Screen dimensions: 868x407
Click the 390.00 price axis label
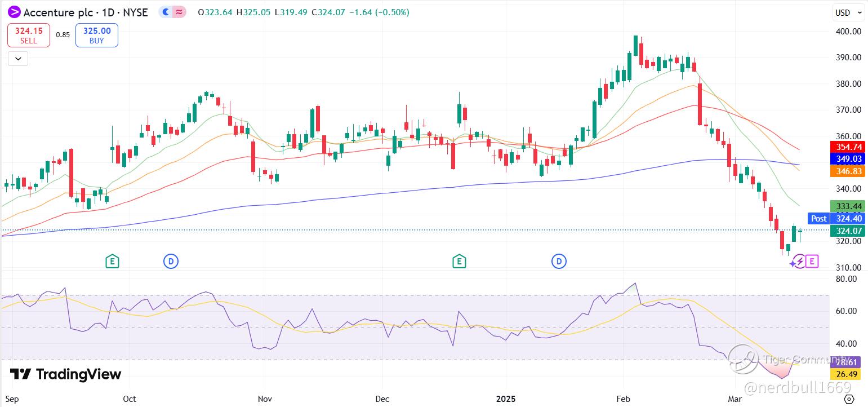pyautogui.click(x=848, y=57)
